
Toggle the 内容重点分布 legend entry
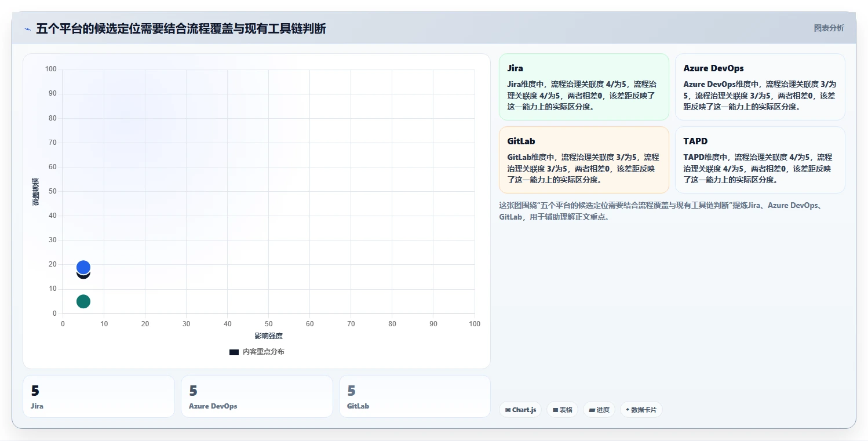(257, 352)
